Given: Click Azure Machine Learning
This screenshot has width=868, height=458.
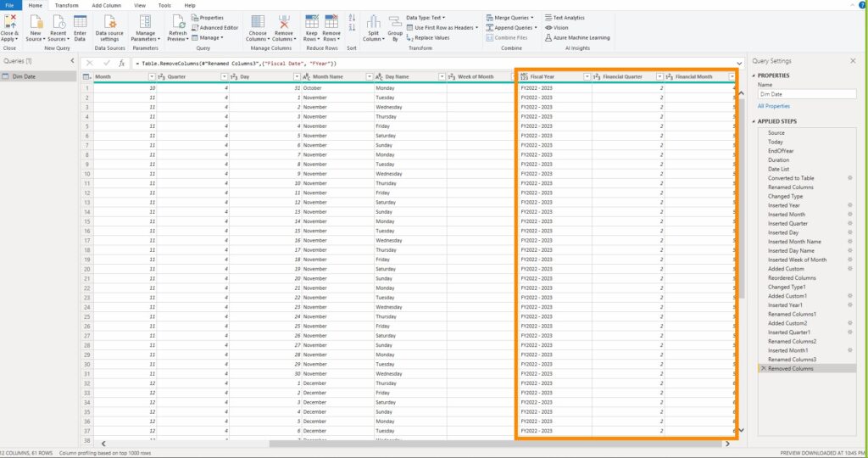Looking at the screenshot, I should coord(577,37).
